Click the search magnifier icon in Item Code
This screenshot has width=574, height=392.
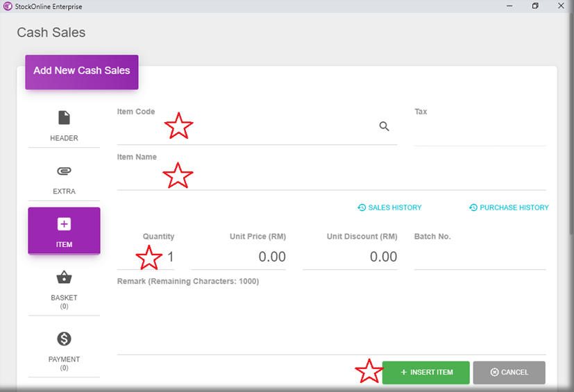(x=384, y=126)
